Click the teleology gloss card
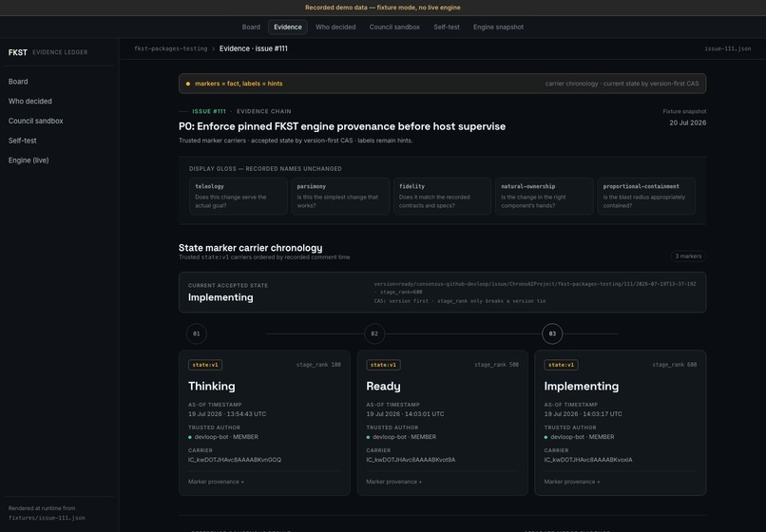This screenshot has height=532, width=766. [239, 196]
